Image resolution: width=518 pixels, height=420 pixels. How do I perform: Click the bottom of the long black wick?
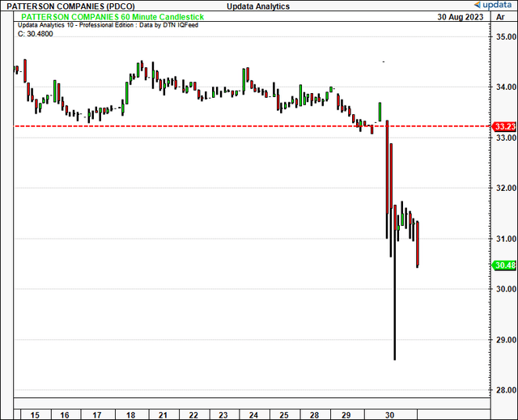(395, 358)
